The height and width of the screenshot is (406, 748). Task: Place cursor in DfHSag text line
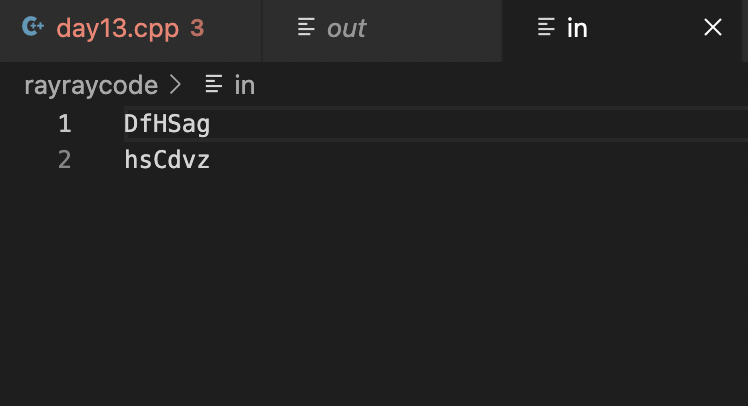click(x=166, y=124)
